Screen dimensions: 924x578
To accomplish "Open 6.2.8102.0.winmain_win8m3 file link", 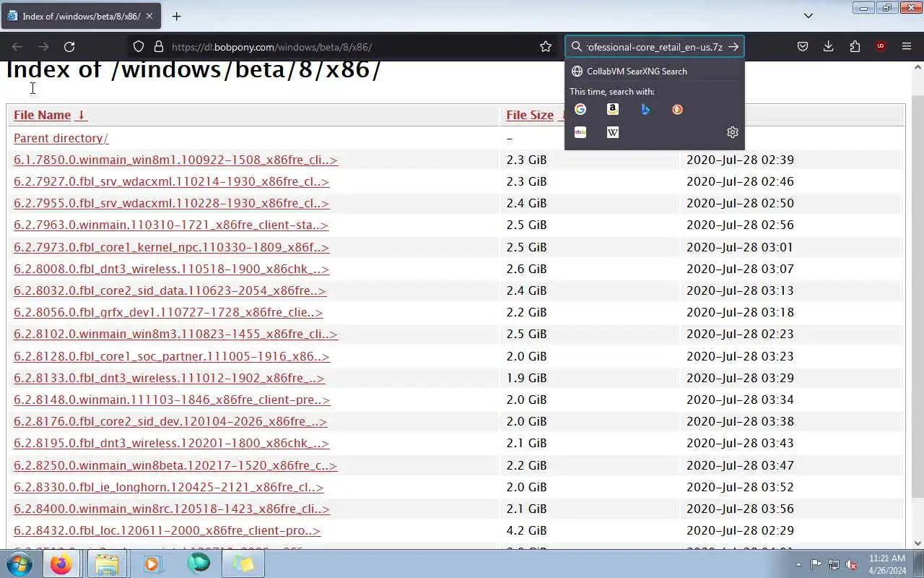I will pos(175,334).
